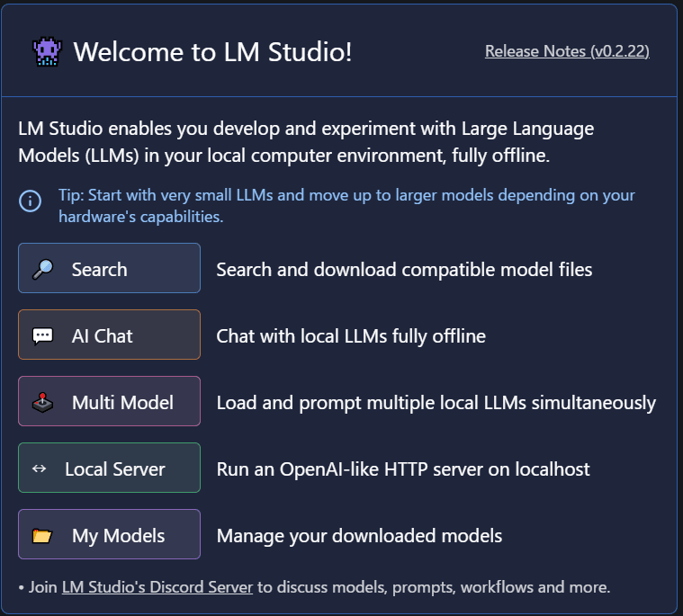Click the speech bubble icon on AI Chat
The image size is (683, 616).
coord(42,336)
